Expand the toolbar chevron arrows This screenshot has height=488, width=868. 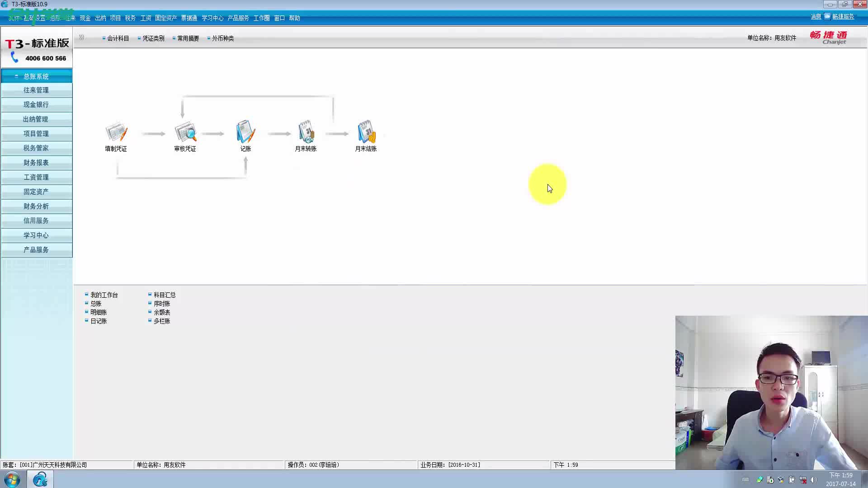[x=81, y=38]
